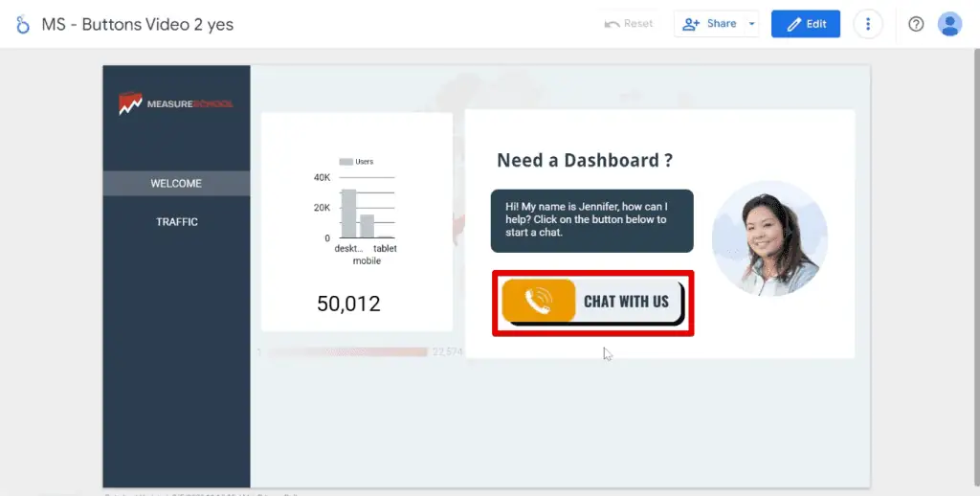Viewport: 980px width, 496px height.
Task: Click the orange phone icon
Action: click(x=538, y=302)
